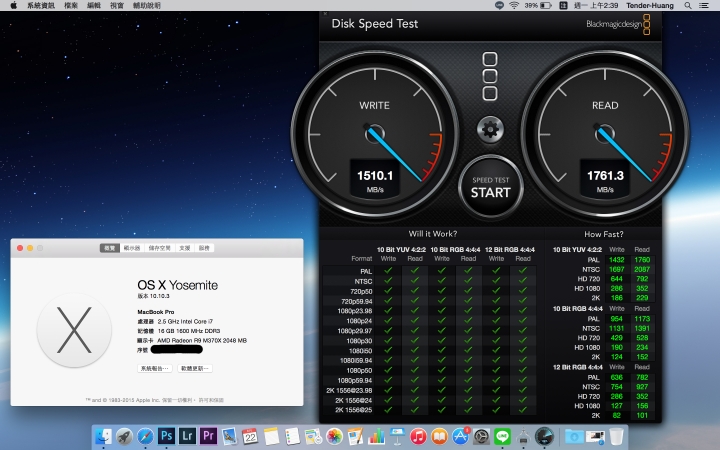Viewport: 720px width, 450px height.
Task: Open Lightroom from the Dock
Action: tap(187, 436)
